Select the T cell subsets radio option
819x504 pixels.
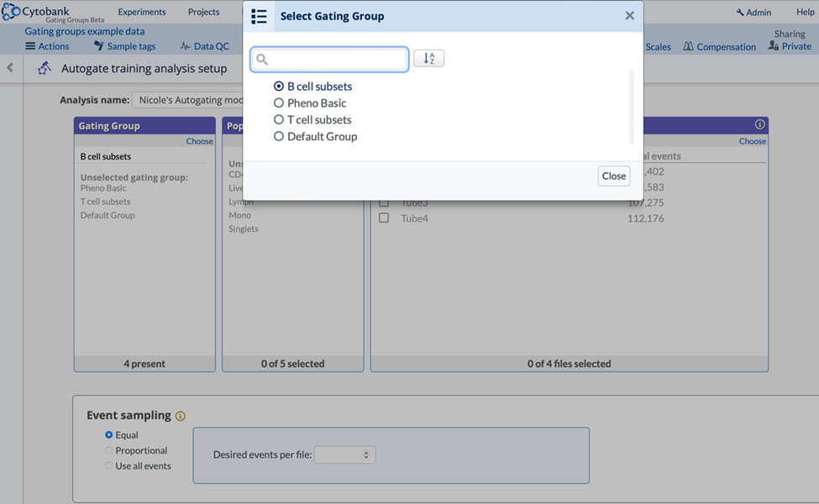click(279, 120)
